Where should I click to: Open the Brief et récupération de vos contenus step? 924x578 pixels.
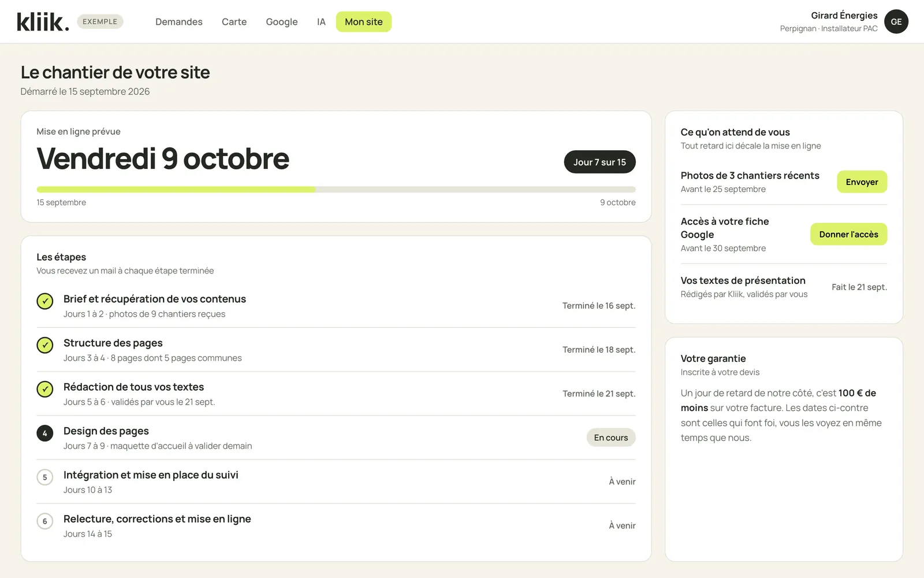click(336, 306)
